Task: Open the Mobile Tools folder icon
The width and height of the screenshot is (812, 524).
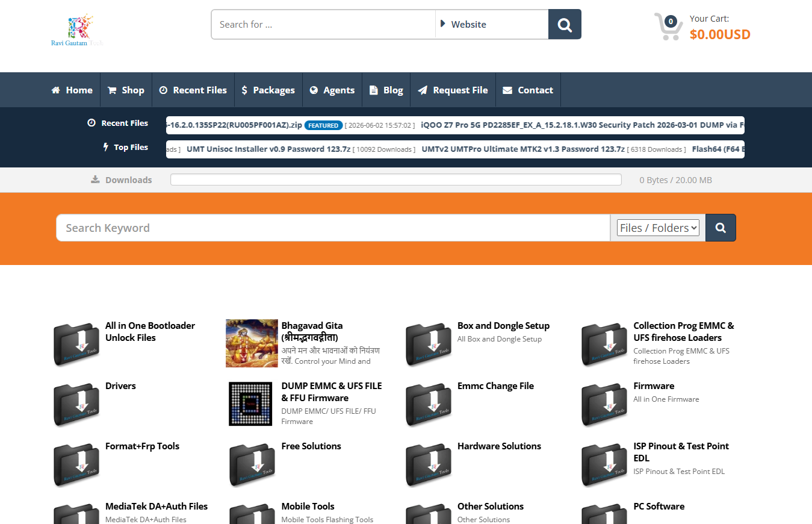Action: 252,514
